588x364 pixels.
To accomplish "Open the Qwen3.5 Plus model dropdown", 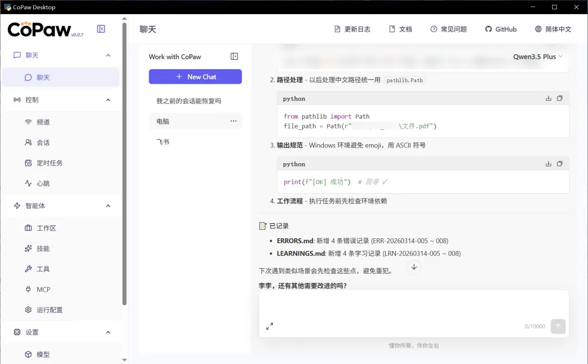I will (x=538, y=57).
